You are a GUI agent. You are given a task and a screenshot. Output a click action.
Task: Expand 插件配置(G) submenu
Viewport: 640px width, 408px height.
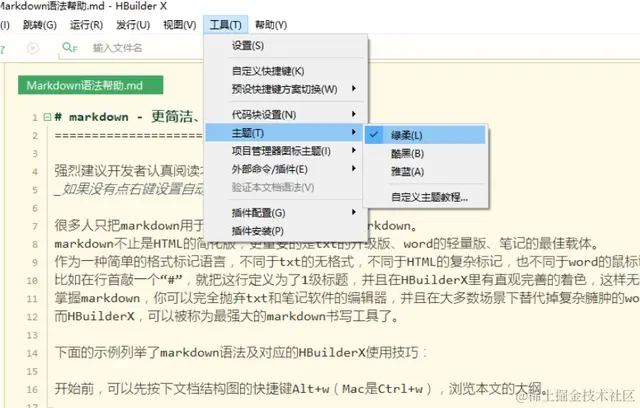coord(286,213)
